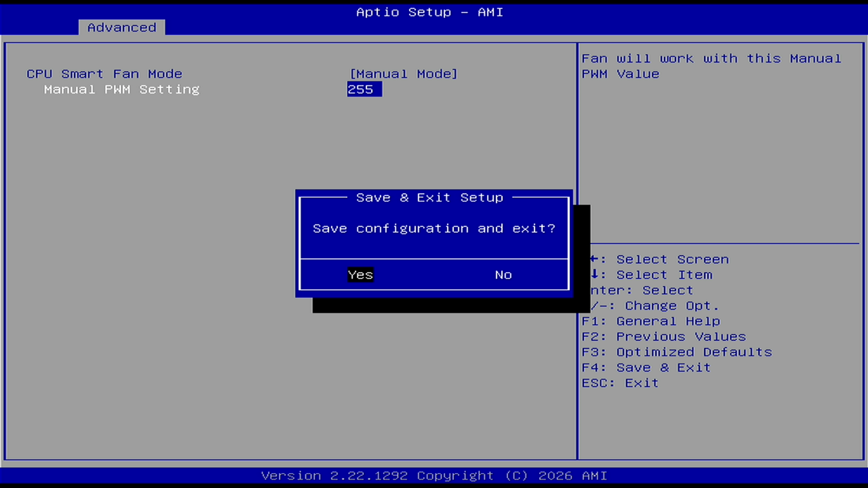Select the Manual PWM Setting value field 255
The image size is (868, 488).
tap(364, 89)
